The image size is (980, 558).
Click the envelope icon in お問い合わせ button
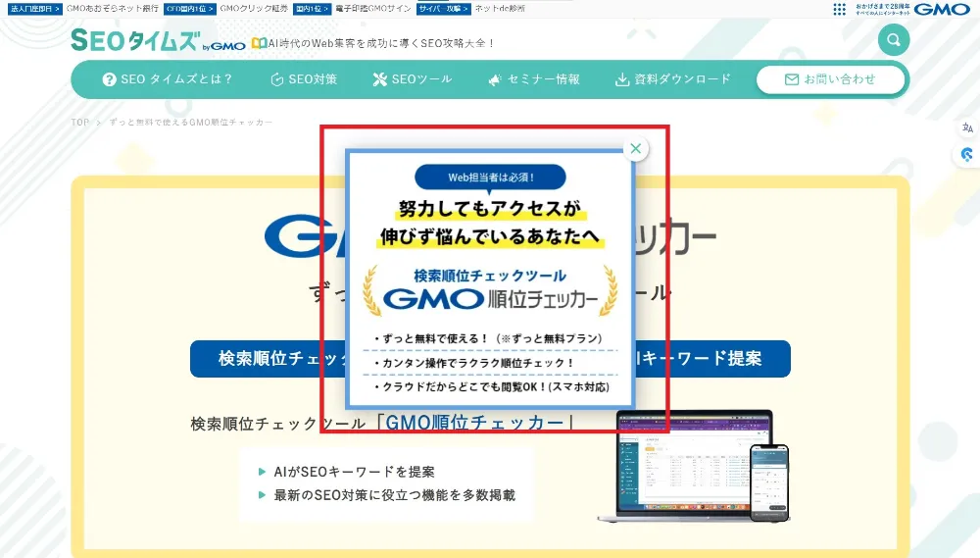[x=791, y=79]
